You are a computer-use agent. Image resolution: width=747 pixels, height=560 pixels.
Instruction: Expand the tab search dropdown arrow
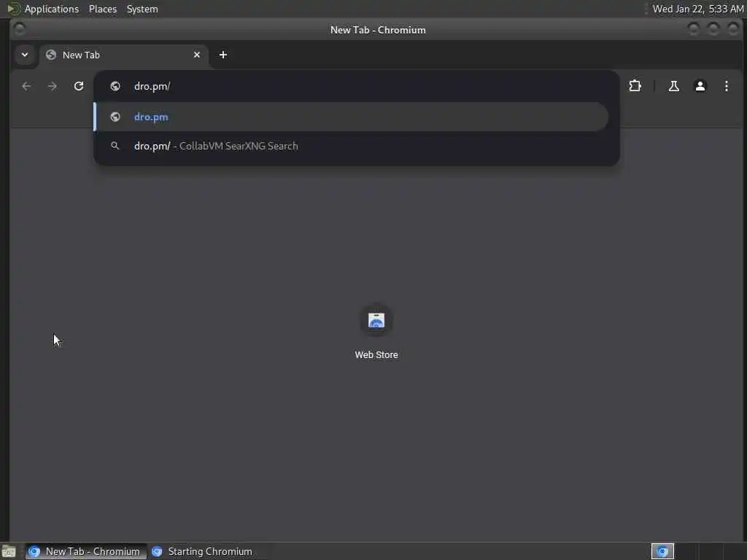[x=25, y=55]
